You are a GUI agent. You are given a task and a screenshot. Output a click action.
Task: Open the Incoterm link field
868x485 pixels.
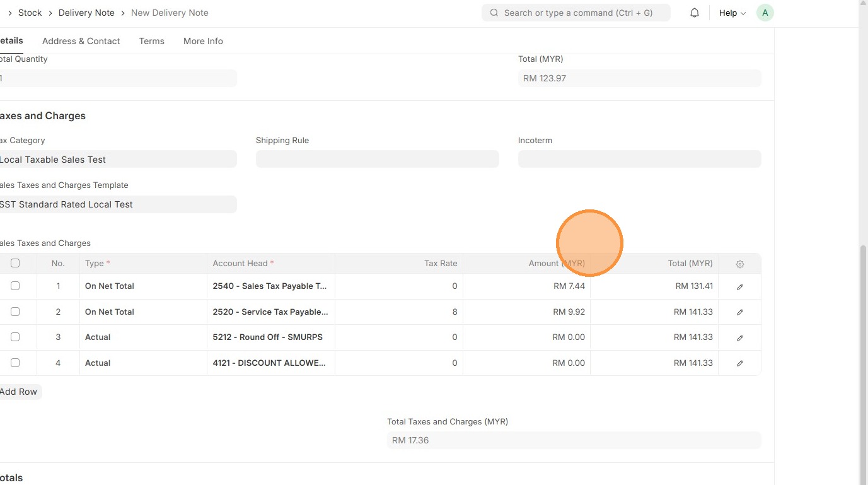(x=639, y=159)
